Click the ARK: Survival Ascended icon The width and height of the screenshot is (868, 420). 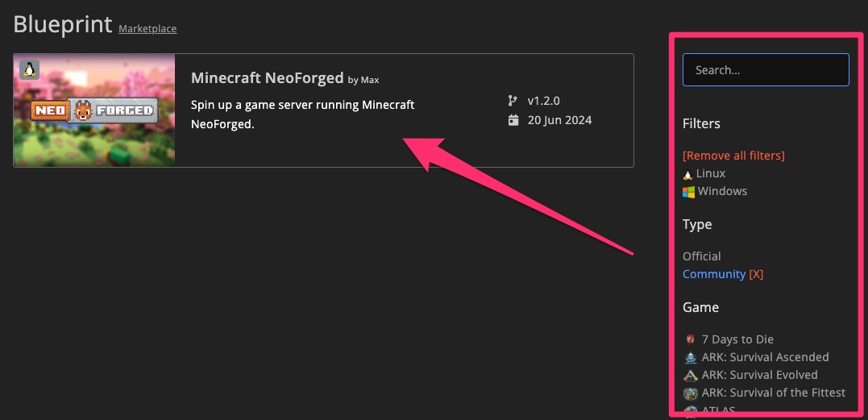[x=690, y=357]
